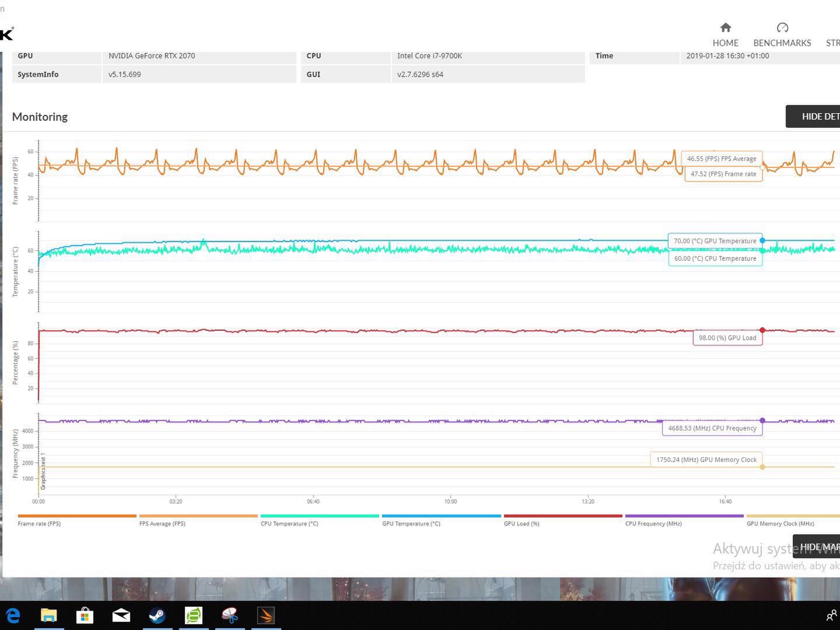Click the 13:20 time axis label
The image size is (840, 630).
[x=588, y=502]
